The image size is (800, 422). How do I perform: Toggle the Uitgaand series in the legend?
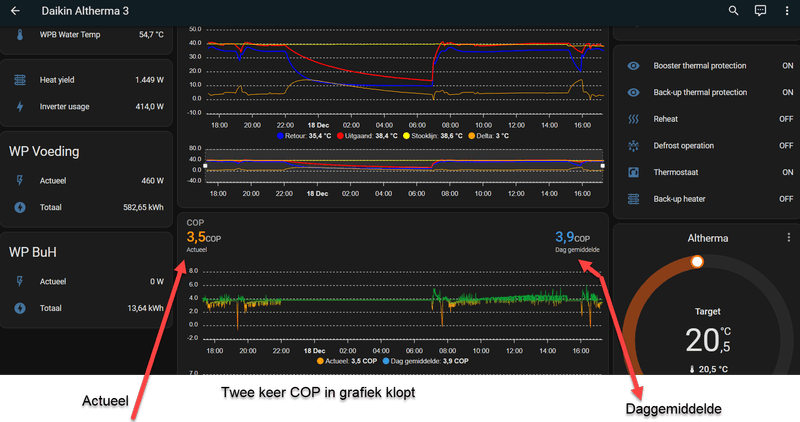[x=367, y=136]
